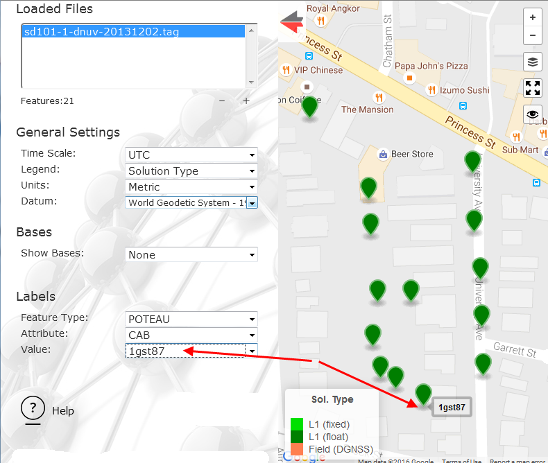Zoom out on the map
548x463 pixels.
tap(532, 35)
